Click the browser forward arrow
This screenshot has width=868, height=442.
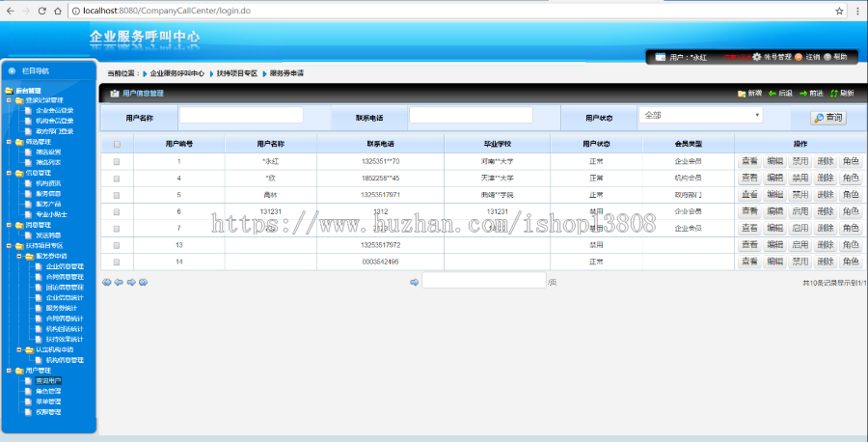coord(26,11)
